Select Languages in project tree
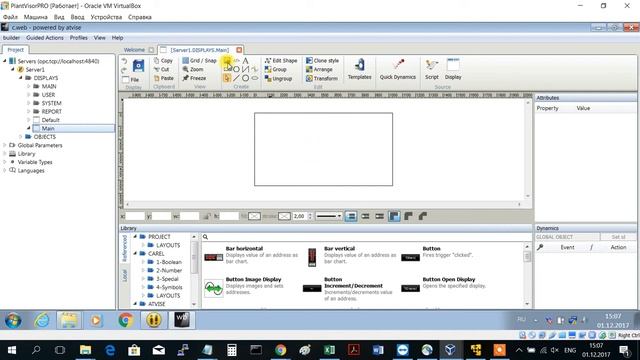This screenshot has height=360, width=640. (31, 171)
